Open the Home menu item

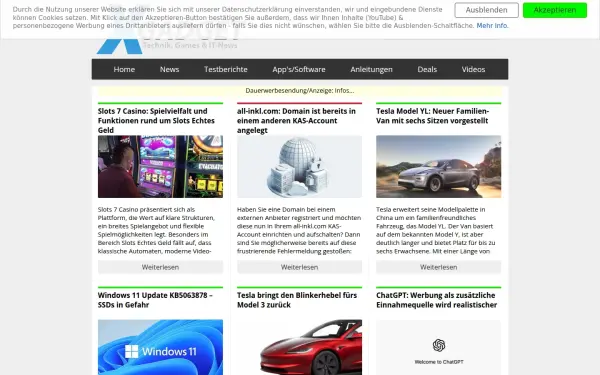(124, 69)
